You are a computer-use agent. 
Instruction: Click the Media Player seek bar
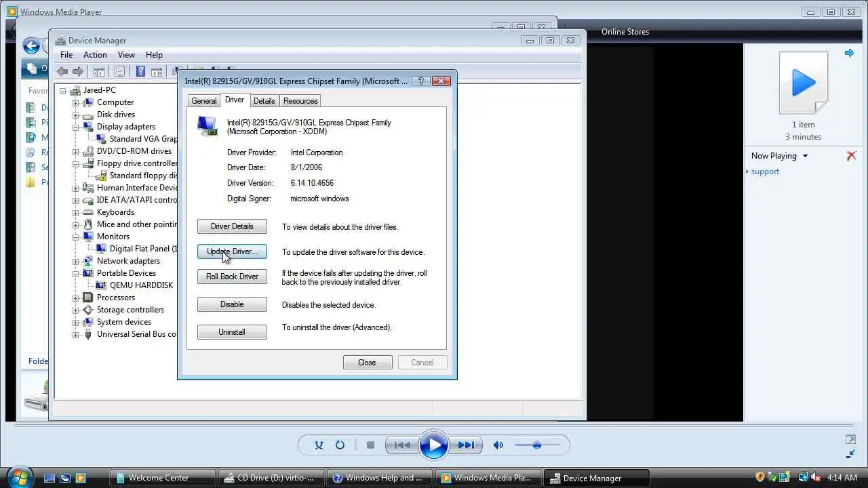point(434,424)
